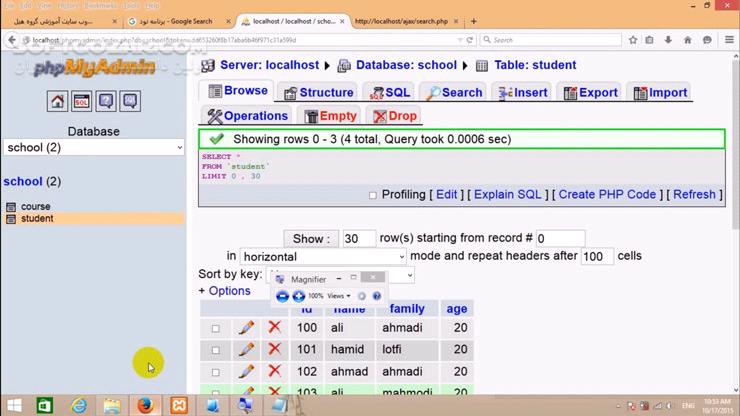Viewport: 740px width, 416px height.
Task: Open Firefox hamburger menu
Action: [729, 40]
